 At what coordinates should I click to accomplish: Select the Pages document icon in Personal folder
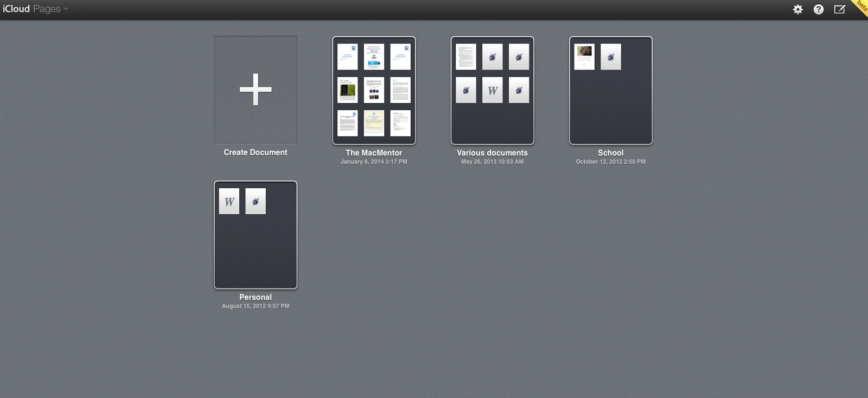coord(256,201)
